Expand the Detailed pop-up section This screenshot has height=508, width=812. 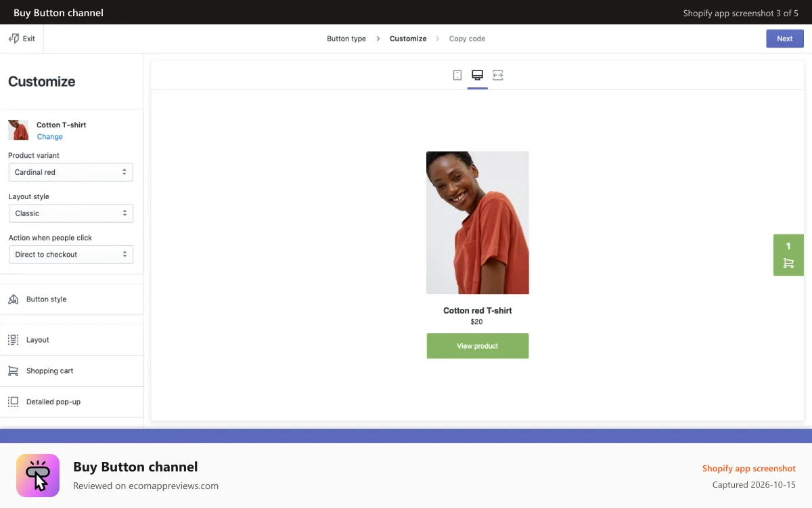click(71, 402)
